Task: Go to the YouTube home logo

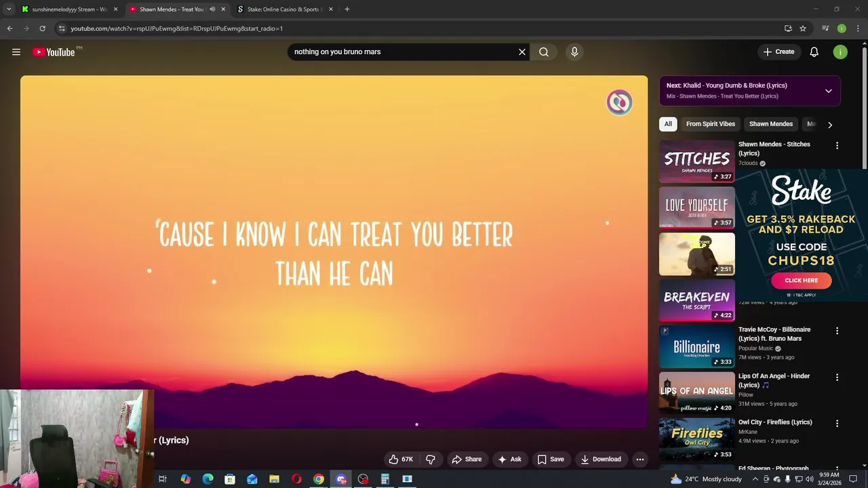Action: 54,52
